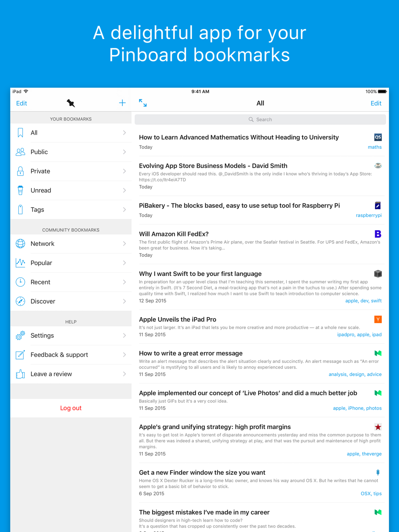Click the green favicon on error message bookmark
399x532 pixels.
point(378,353)
